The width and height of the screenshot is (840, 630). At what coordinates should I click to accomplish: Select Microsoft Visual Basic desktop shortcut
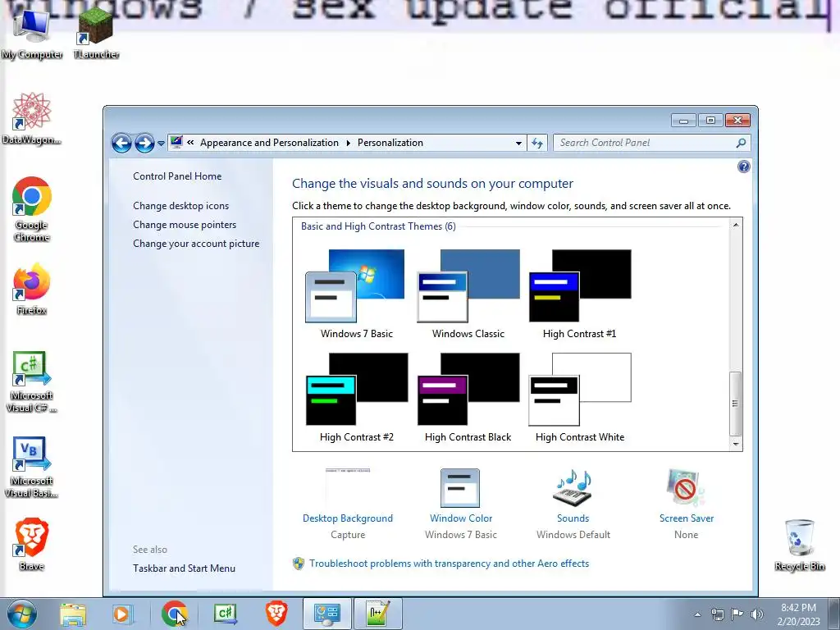coord(32,467)
